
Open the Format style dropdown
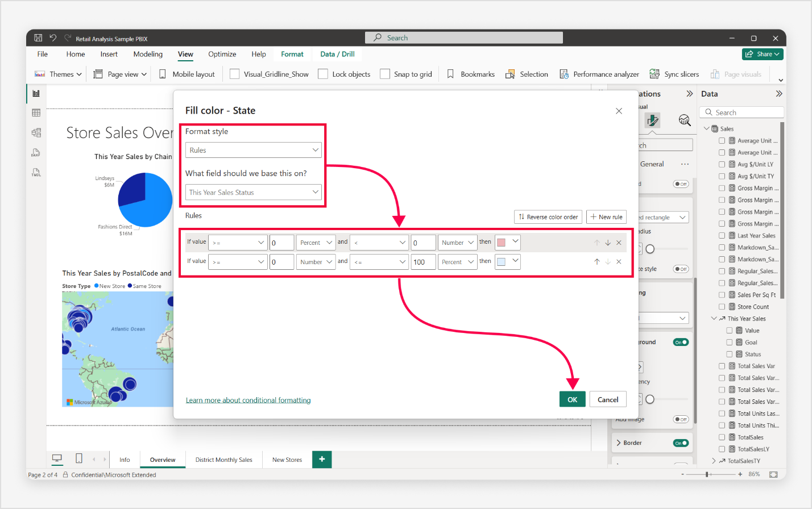254,150
